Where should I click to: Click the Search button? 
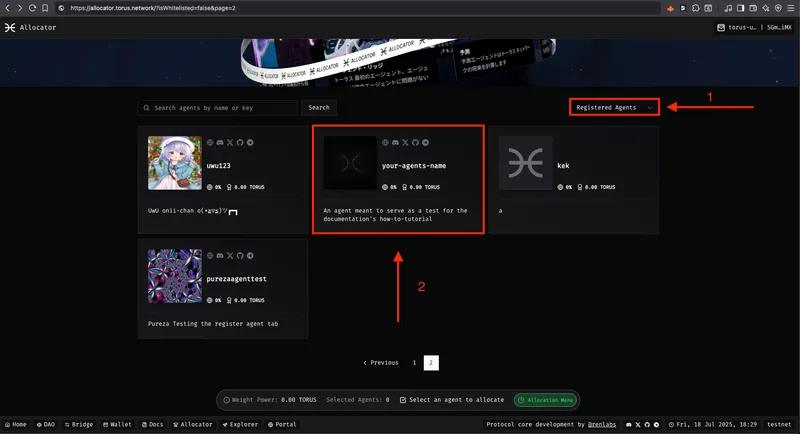click(x=318, y=108)
